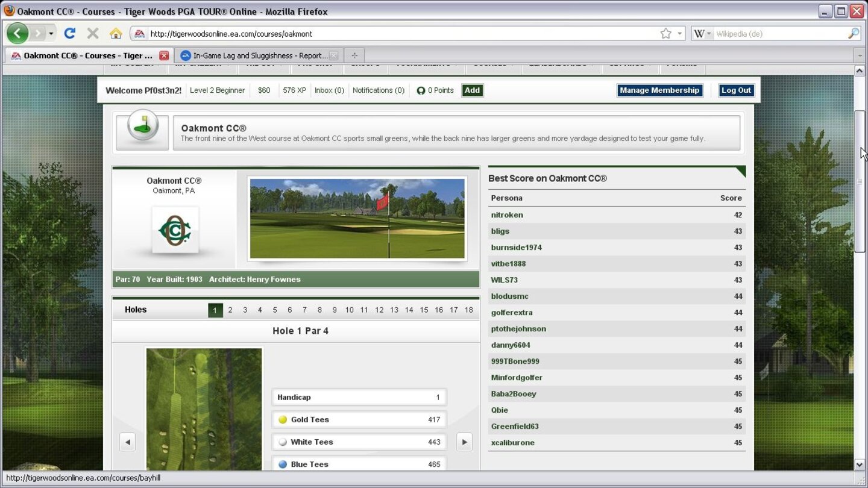Go to the Firefox home page icon
The image size is (868, 488).
tap(116, 33)
